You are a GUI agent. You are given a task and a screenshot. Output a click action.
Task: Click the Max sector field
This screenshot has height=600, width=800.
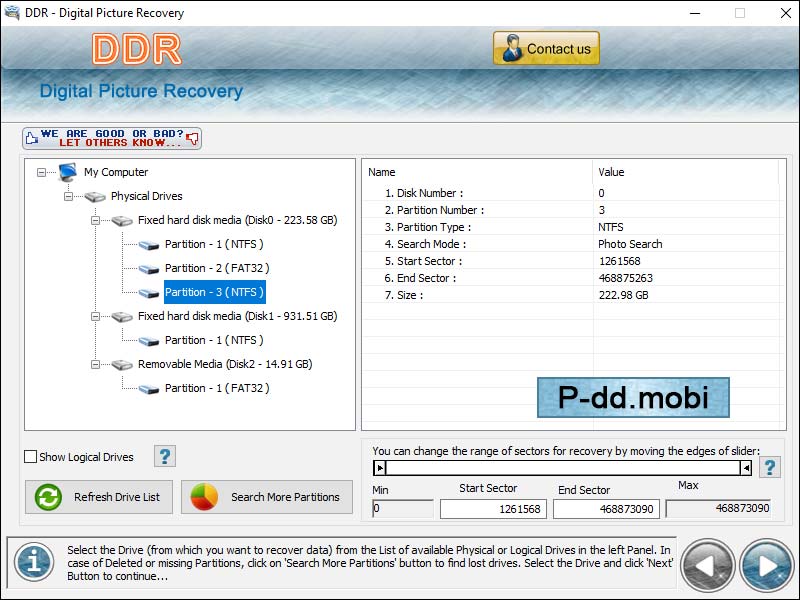718,508
